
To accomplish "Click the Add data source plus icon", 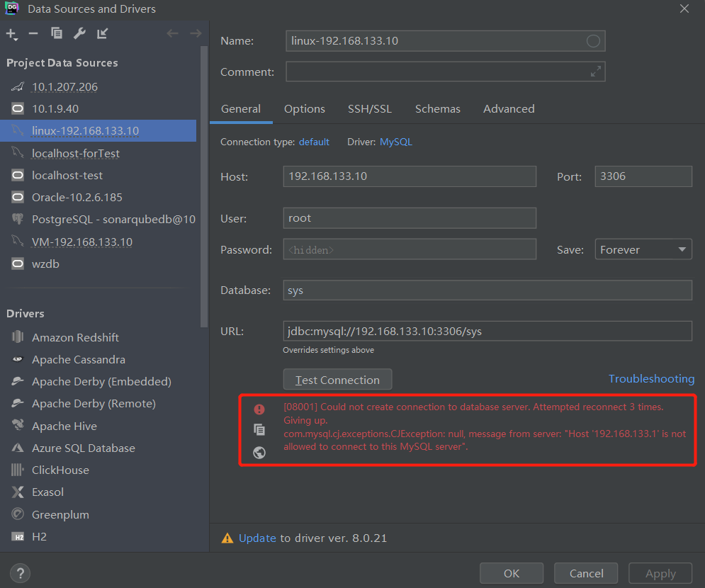I will click(x=11, y=34).
